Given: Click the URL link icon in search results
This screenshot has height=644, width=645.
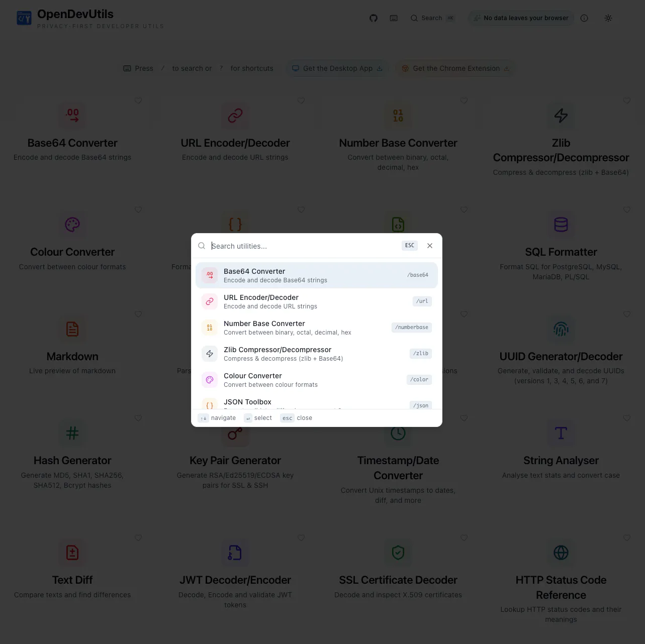Looking at the screenshot, I should pyautogui.click(x=210, y=301).
